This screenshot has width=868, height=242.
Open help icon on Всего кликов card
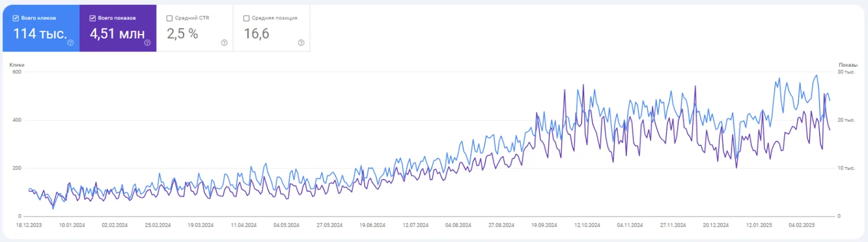tap(71, 43)
